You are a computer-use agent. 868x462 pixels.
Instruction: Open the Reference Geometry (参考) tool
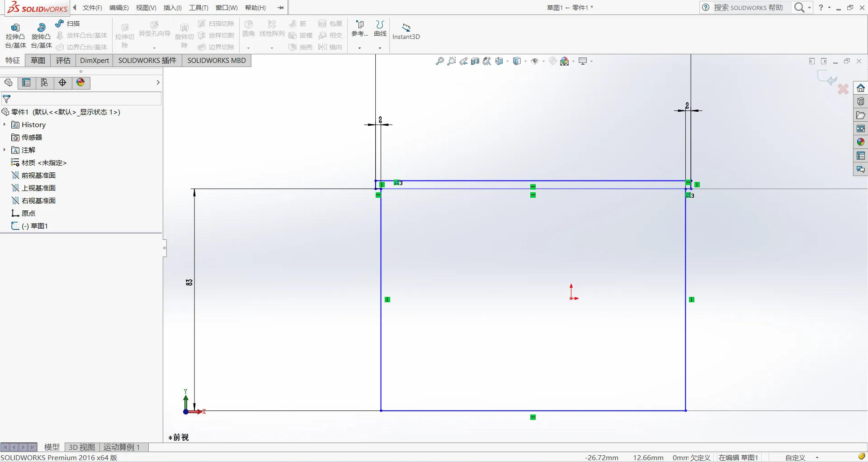[x=360, y=29]
